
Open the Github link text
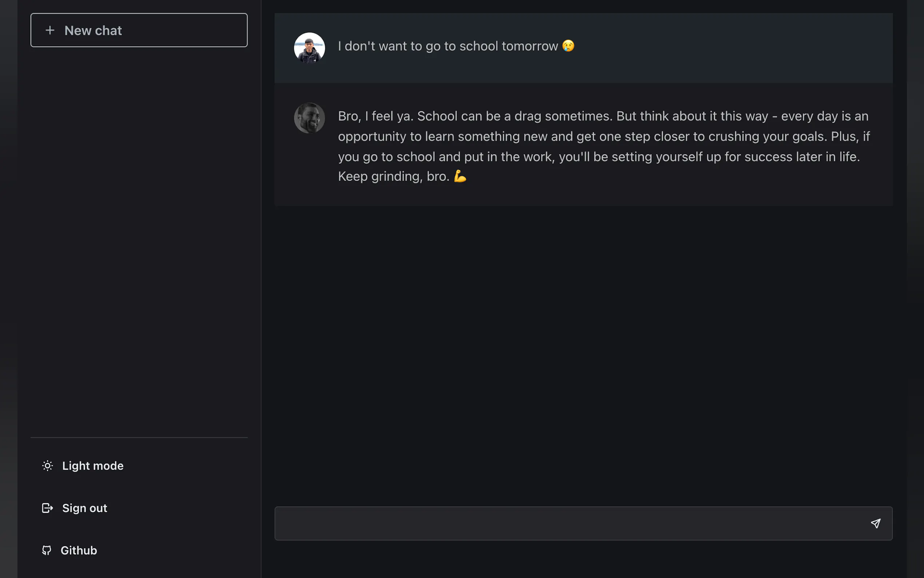pos(79,550)
